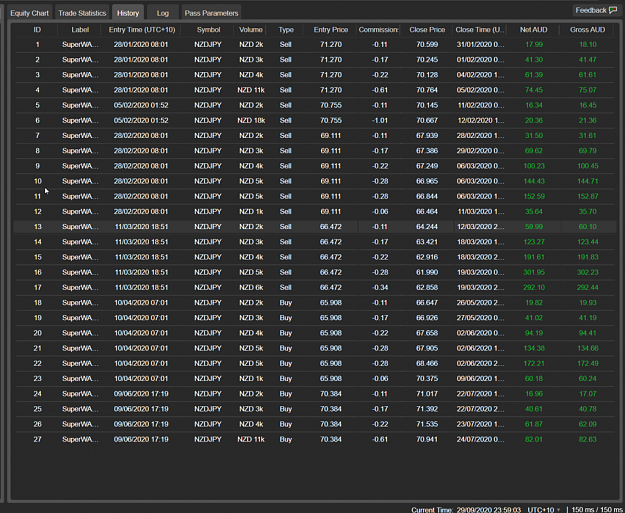Sort by Close Price column header
The image size is (625, 513).
tap(427, 29)
